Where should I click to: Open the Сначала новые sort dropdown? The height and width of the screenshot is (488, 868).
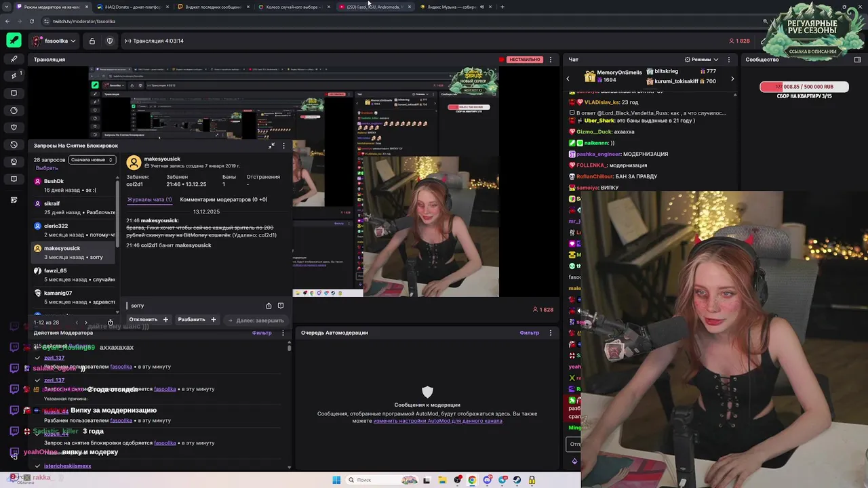pos(92,160)
